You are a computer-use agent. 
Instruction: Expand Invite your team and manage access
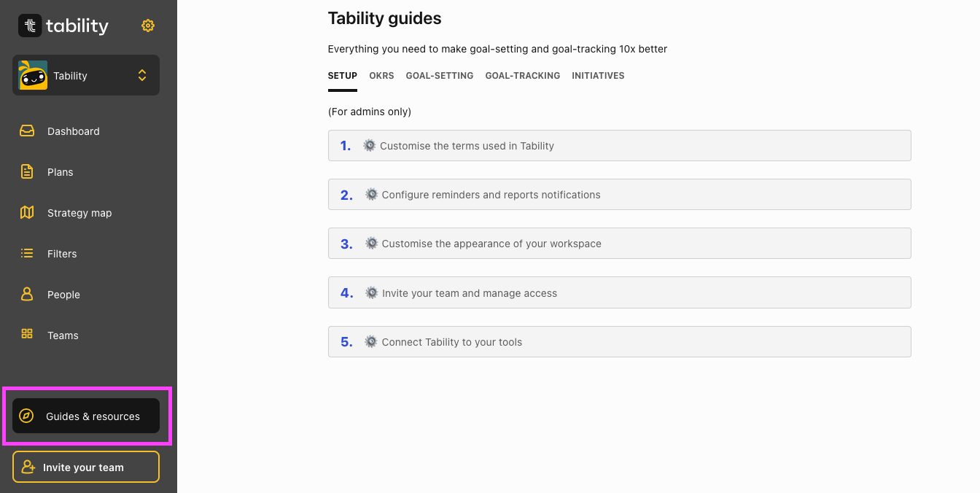tap(620, 292)
